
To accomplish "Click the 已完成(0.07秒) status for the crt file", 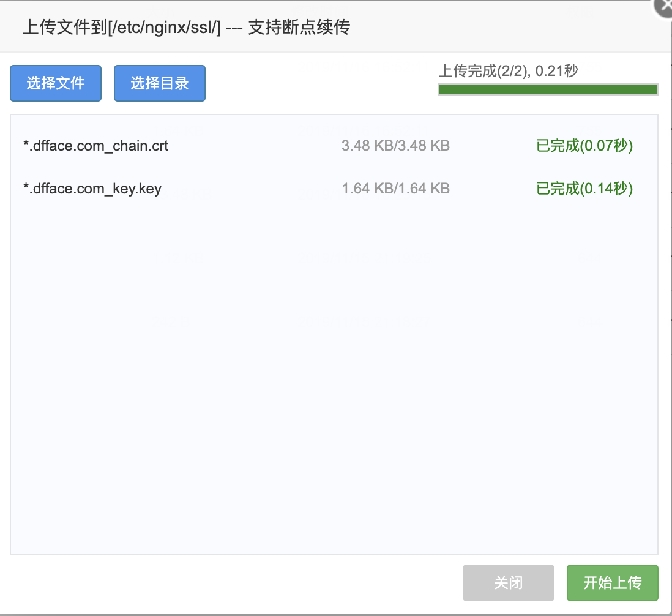I will (x=584, y=146).
